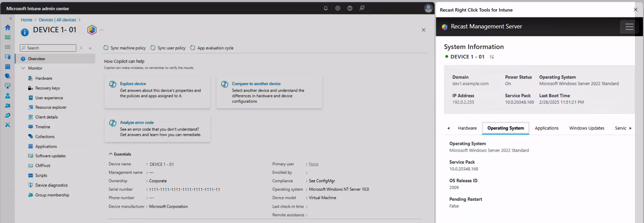
Task: Select the Operating System tab
Action: 506,128
